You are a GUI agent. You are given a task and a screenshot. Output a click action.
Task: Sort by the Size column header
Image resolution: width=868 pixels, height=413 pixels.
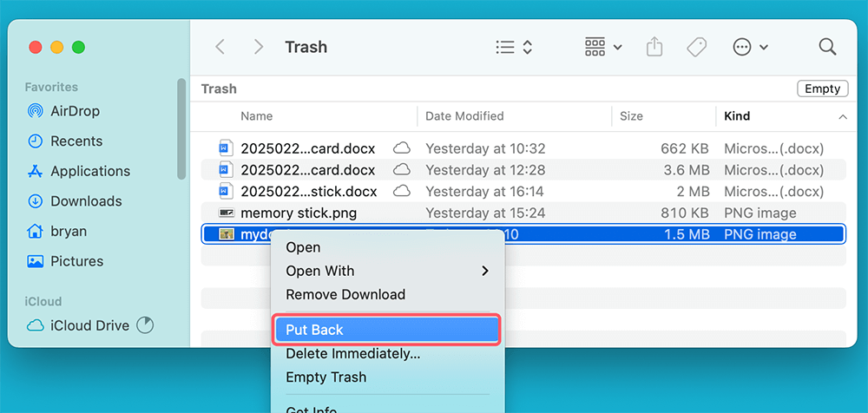(x=631, y=116)
